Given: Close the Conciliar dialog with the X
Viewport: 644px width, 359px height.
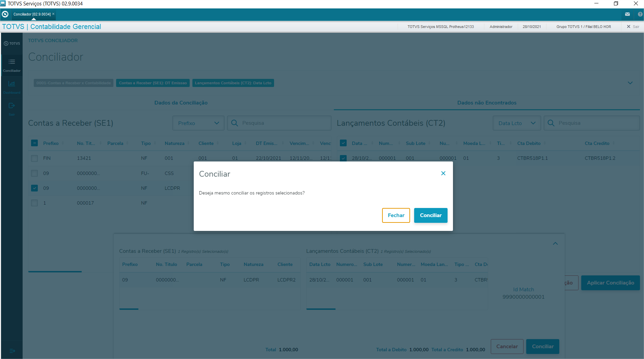Looking at the screenshot, I should 443,173.
